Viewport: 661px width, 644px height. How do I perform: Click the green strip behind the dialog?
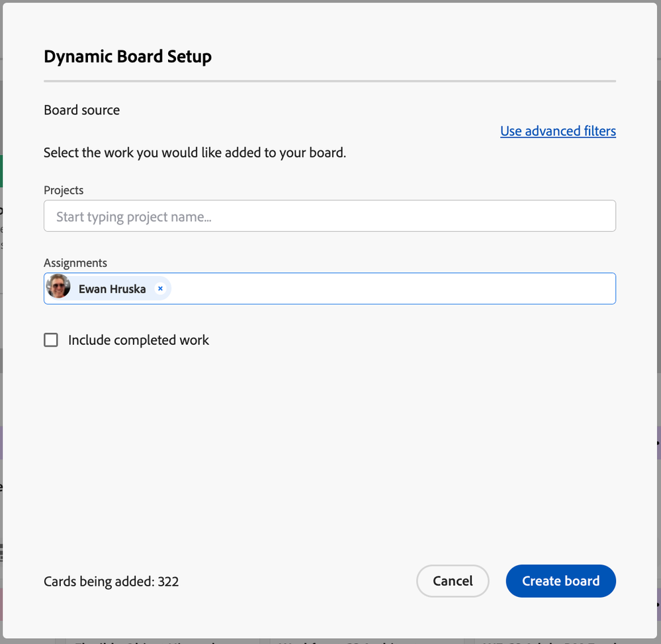click(x=1, y=171)
